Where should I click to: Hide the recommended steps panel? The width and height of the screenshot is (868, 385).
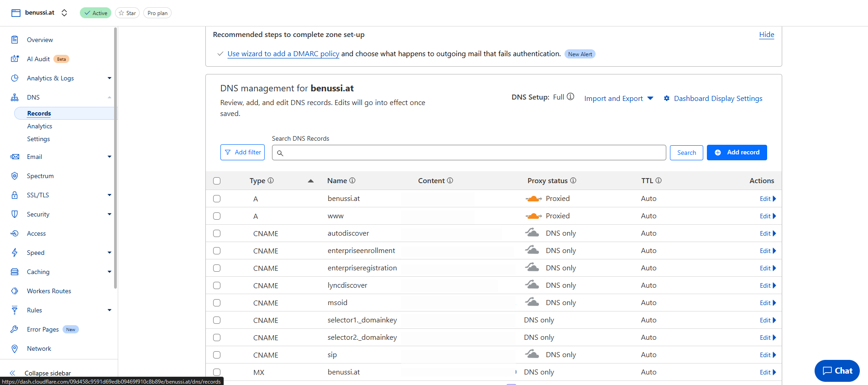767,35
